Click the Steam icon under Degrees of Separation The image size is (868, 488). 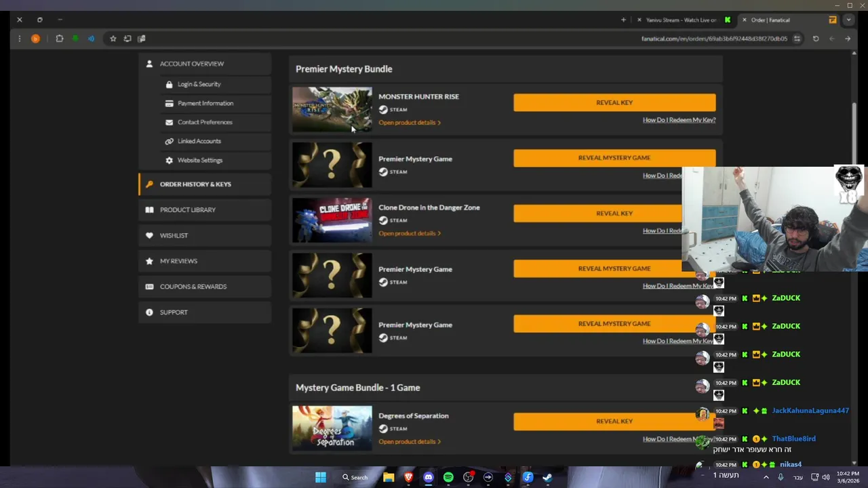click(383, 428)
